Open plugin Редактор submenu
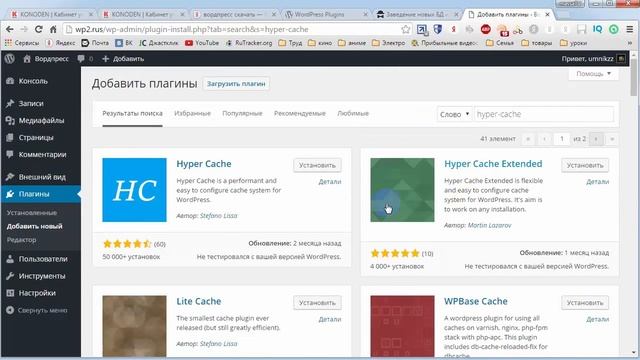Screen dimensions: 640x360 click(21, 240)
